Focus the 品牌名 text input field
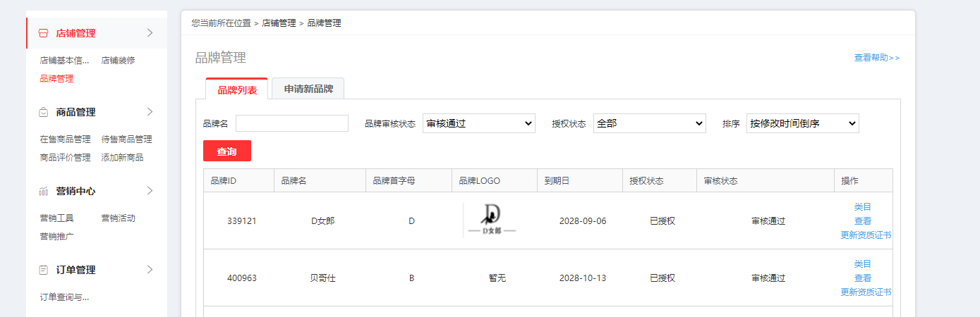The height and width of the screenshot is (317, 980). pos(292,123)
